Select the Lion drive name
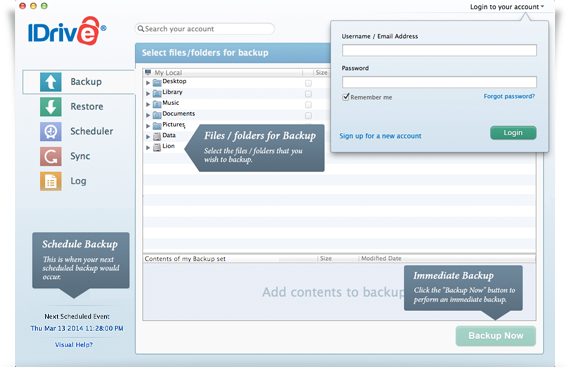 (x=168, y=146)
